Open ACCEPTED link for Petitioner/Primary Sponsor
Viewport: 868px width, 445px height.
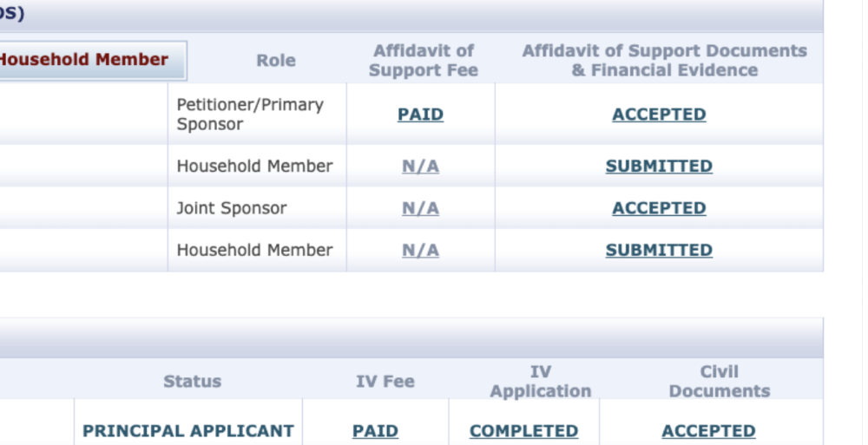click(x=659, y=115)
